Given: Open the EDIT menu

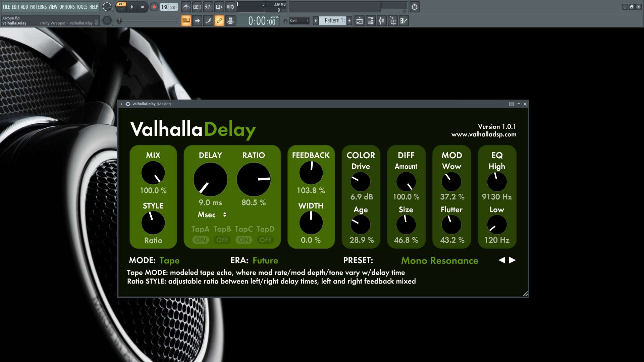Looking at the screenshot, I should point(15,7).
